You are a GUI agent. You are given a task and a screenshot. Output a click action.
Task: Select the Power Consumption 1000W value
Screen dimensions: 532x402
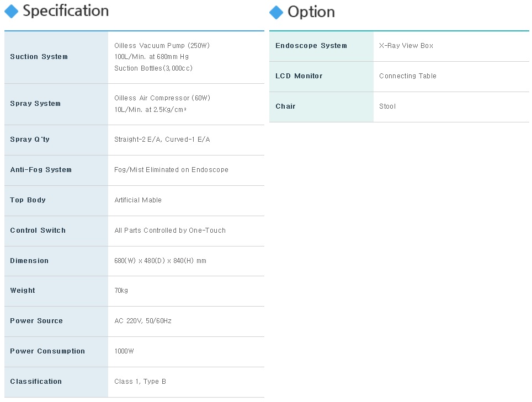pyautogui.click(x=124, y=351)
